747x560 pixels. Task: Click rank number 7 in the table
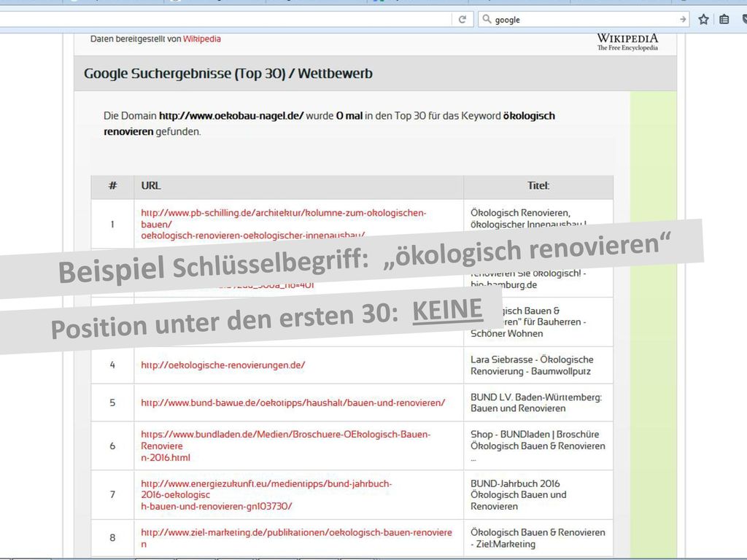click(x=112, y=495)
